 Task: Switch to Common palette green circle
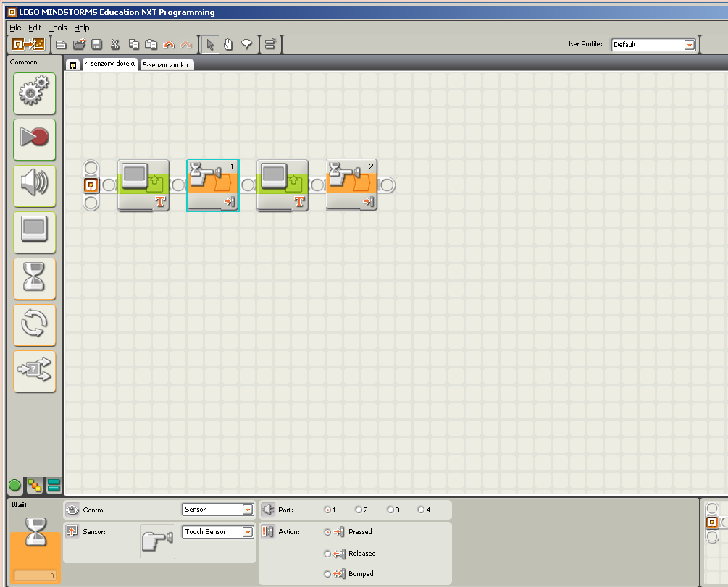15,486
